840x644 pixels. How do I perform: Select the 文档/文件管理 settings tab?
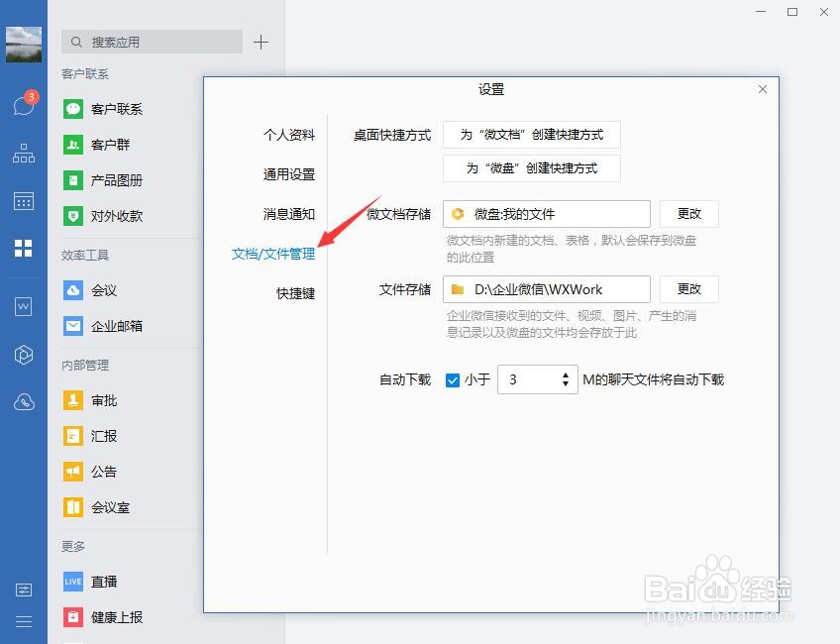click(x=273, y=254)
